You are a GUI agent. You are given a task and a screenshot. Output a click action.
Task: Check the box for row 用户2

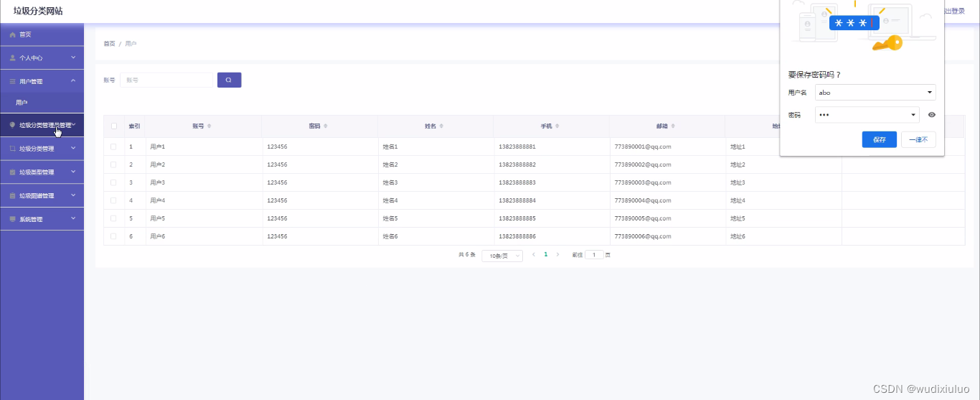(x=114, y=164)
